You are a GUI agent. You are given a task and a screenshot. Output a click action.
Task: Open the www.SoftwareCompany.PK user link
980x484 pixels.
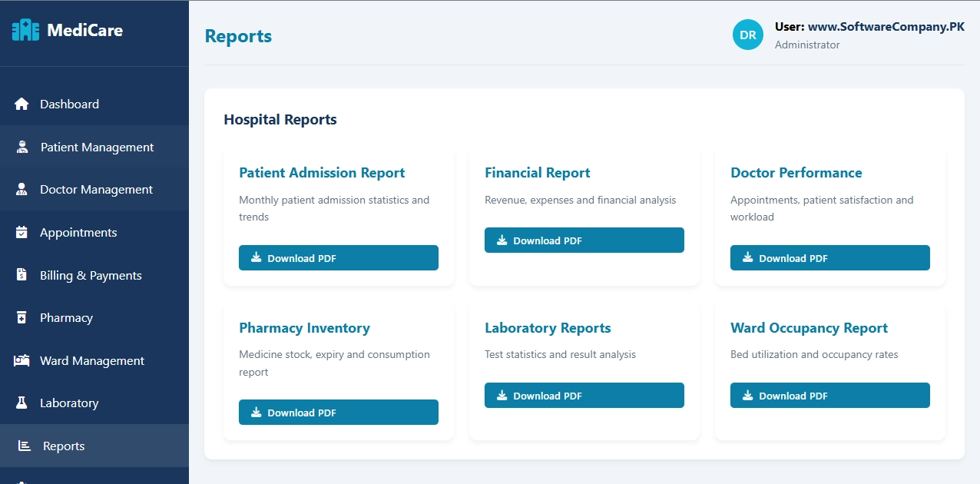coord(885,26)
